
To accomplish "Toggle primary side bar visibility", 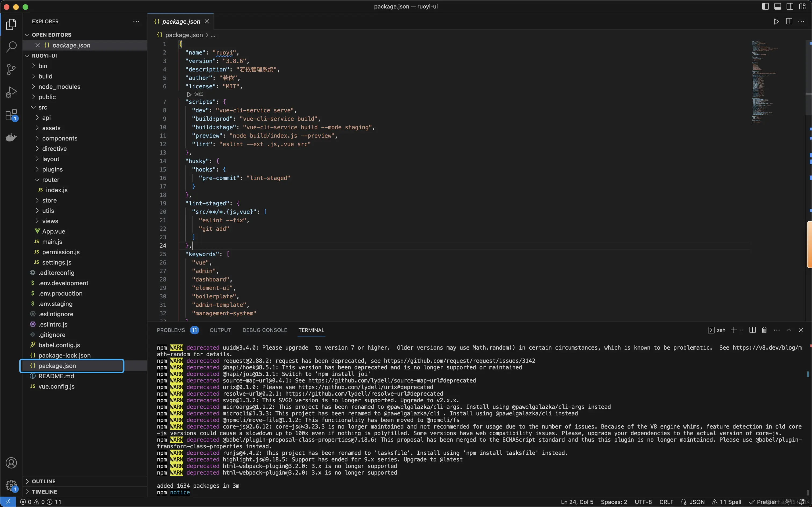I will [765, 6].
